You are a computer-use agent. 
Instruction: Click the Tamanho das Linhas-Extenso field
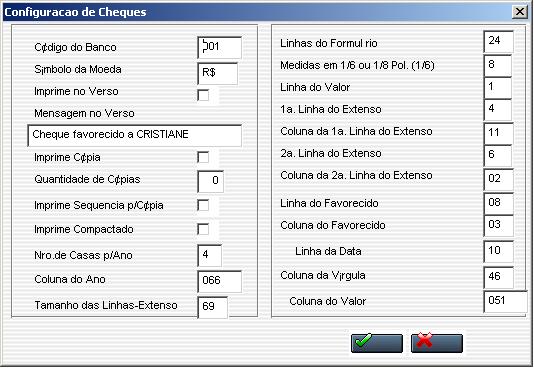[x=213, y=307]
